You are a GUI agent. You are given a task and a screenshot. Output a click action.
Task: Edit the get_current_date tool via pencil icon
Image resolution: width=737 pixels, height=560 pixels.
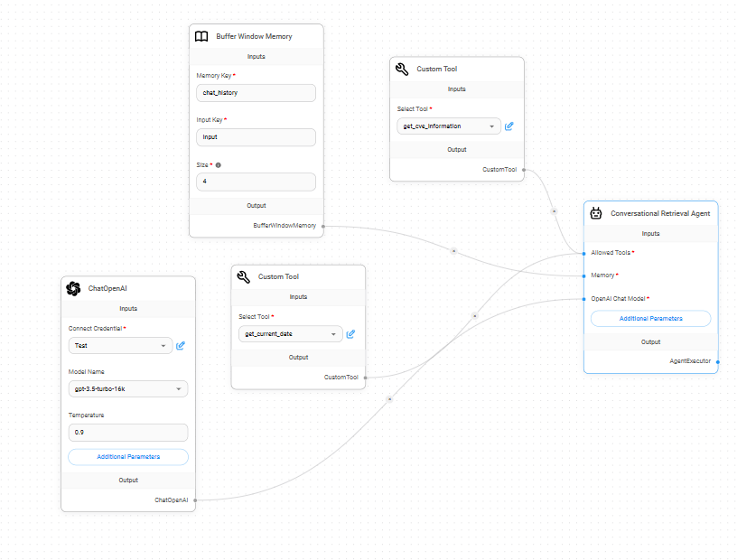(x=350, y=334)
